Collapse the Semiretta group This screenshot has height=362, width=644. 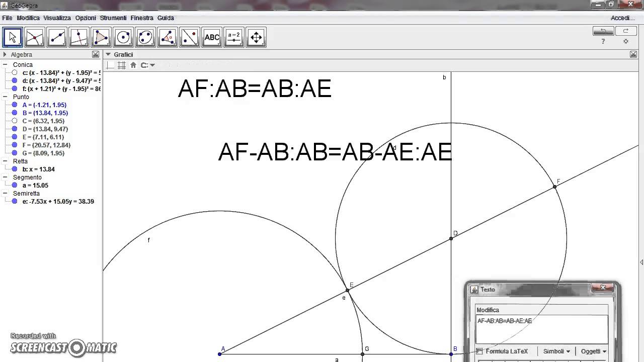click(x=5, y=193)
